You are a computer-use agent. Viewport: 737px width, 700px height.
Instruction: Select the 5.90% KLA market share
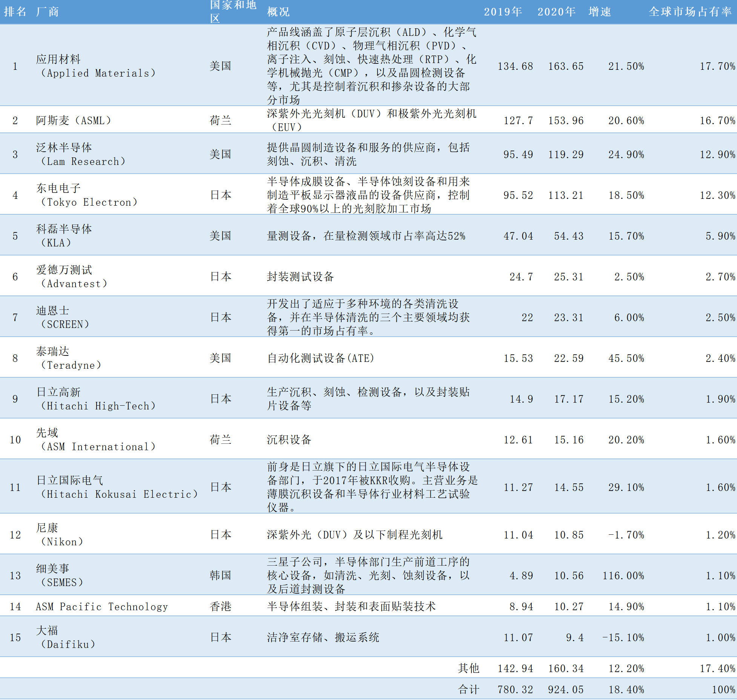(x=720, y=236)
